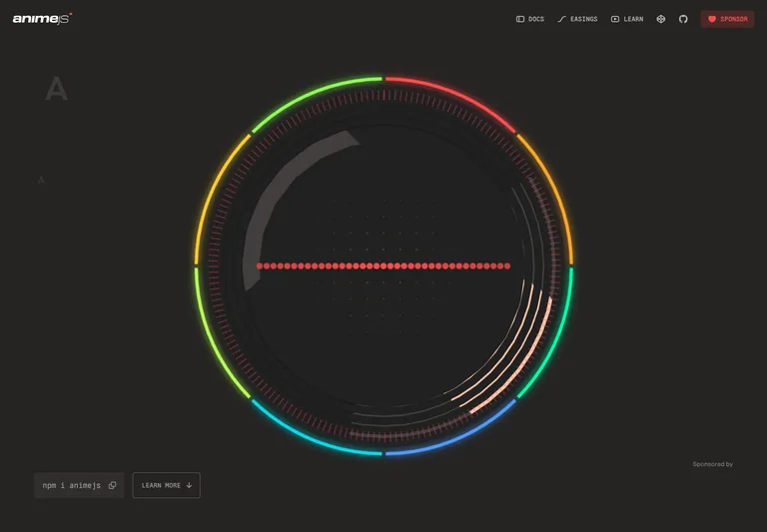Open the anime.js logo home link
The width and height of the screenshot is (767, 532).
point(42,19)
